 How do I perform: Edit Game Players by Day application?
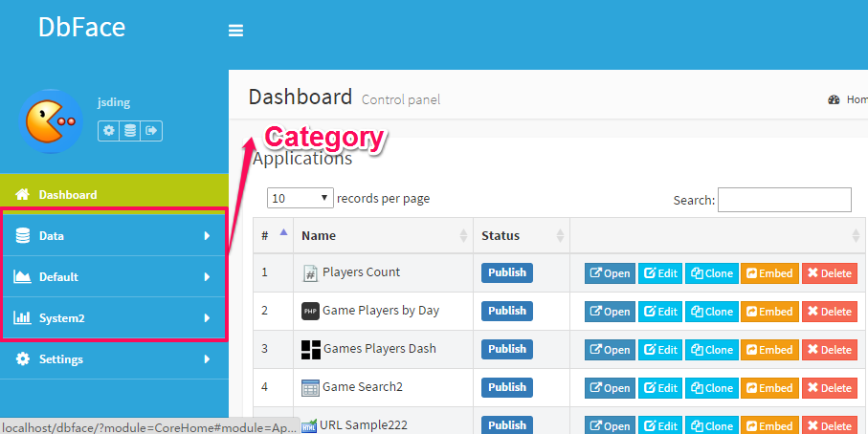[x=660, y=312]
